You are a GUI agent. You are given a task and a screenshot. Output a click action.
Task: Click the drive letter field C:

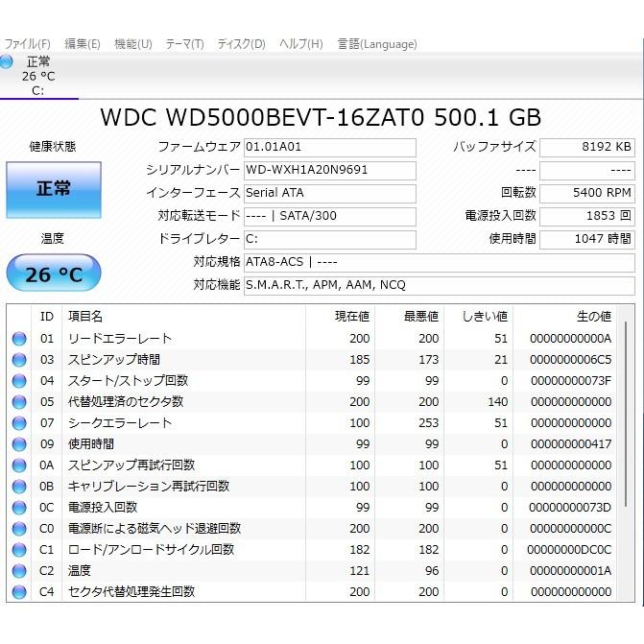pos(330,239)
